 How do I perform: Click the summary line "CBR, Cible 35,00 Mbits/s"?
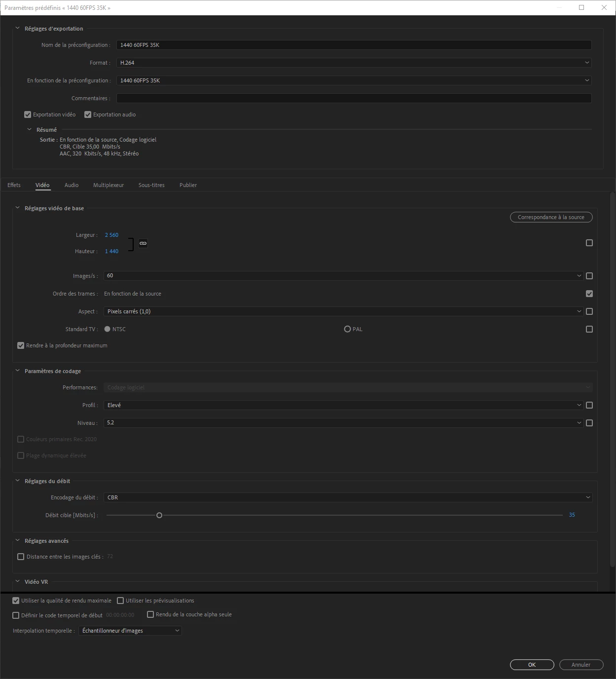tap(90, 147)
